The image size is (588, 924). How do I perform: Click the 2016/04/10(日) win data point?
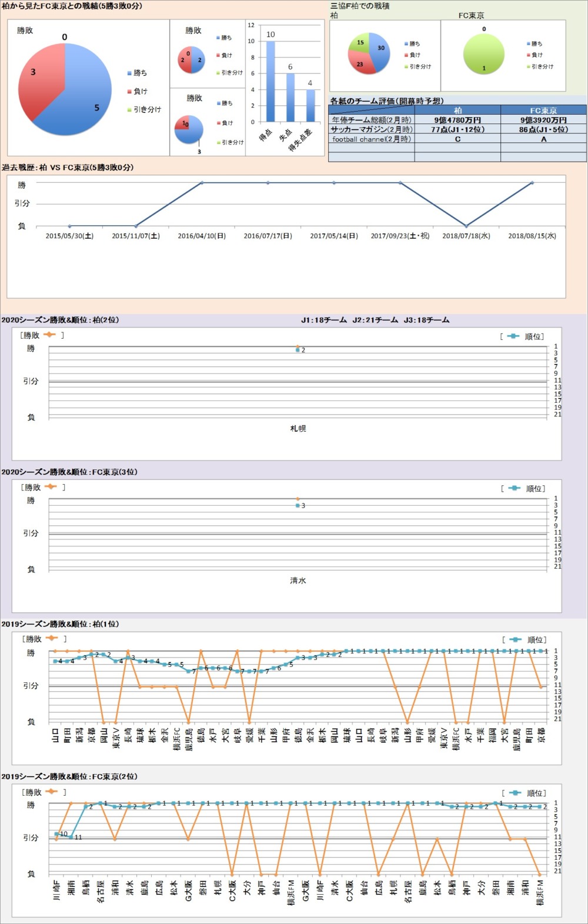pos(202,183)
